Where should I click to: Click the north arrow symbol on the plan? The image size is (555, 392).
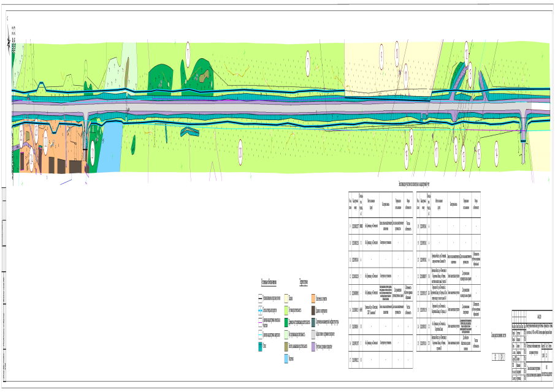pyautogui.click(x=9, y=42)
